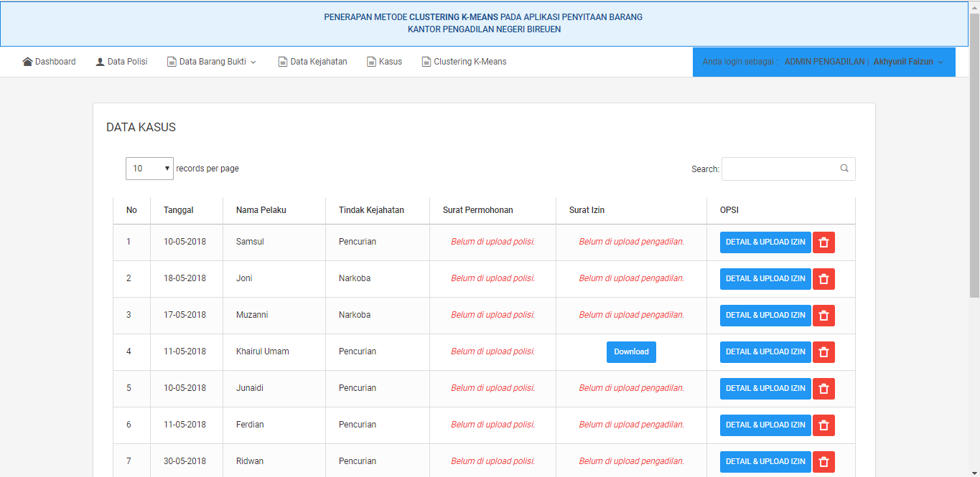Click the Clustering K-Means document icon

(426, 62)
